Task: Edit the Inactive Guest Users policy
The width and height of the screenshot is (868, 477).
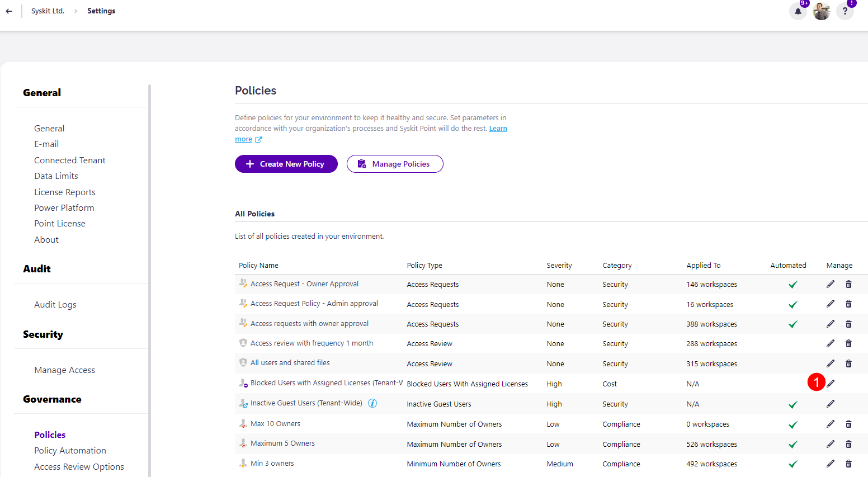Action: pos(831,404)
